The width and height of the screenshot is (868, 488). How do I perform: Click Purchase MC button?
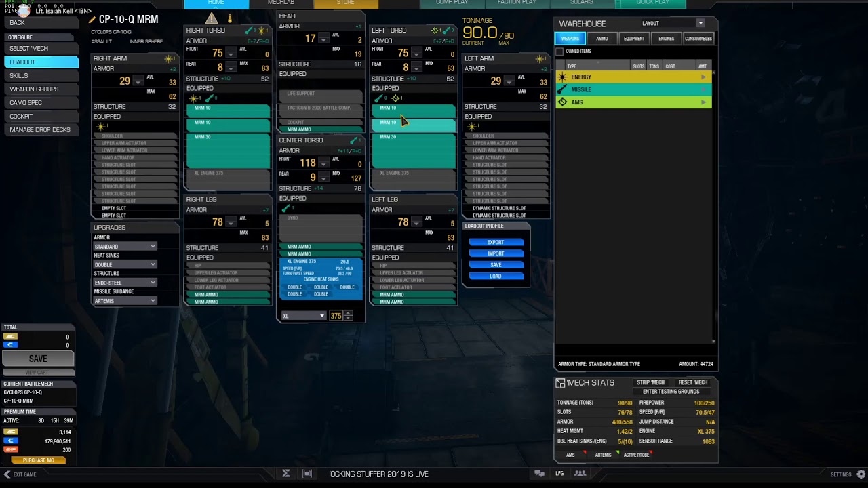pyautogui.click(x=38, y=460)
